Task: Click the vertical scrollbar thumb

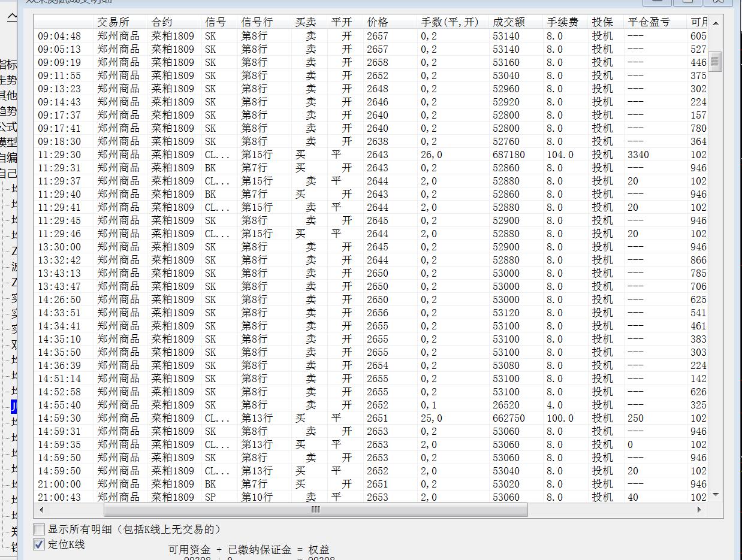Action: 715,61
